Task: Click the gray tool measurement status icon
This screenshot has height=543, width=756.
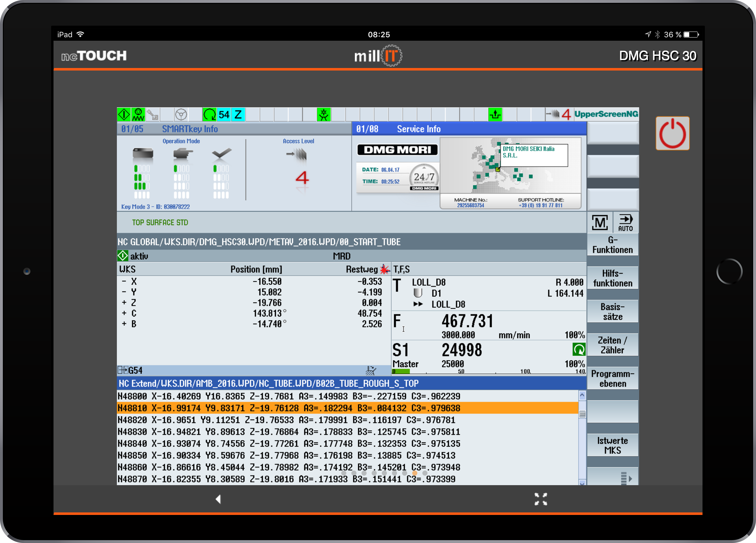Action: coord(152,115)
